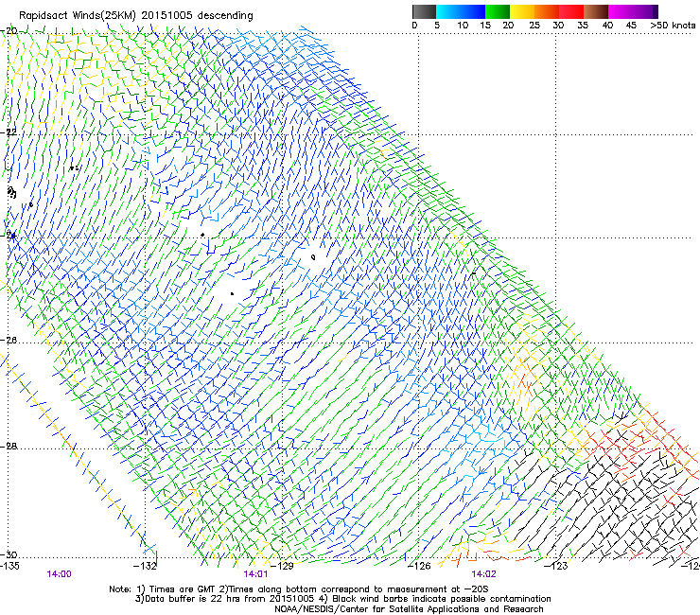Image resolution: width=700 pixels, height=615 pixels.
Task: Click the purple '14:00' time label
Action: click(59, 574)
